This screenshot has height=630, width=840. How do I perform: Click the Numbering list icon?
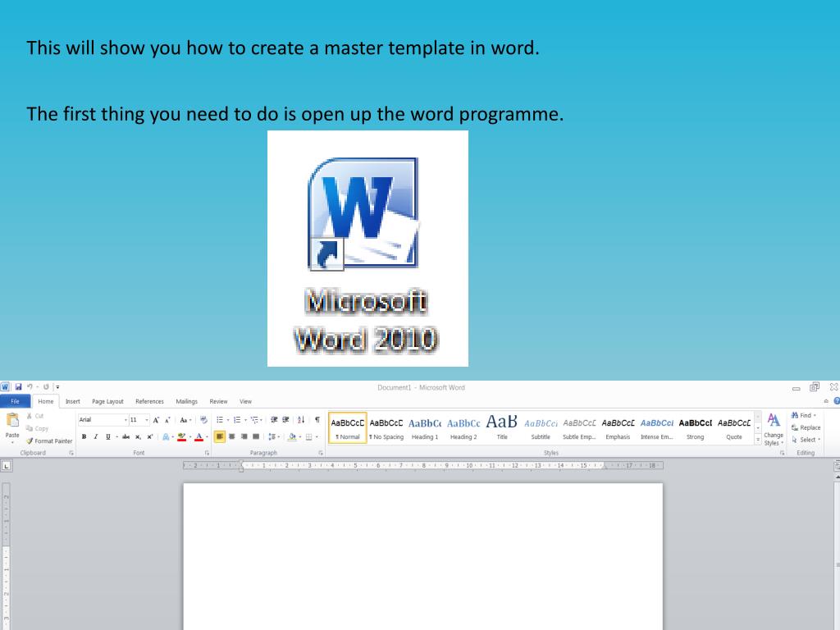[x=237, y=420]
